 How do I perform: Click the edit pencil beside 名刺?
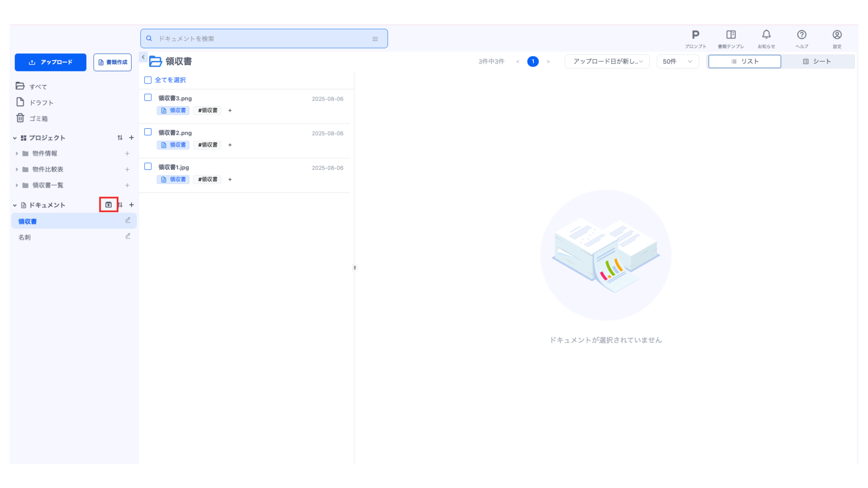click(128, 236)
